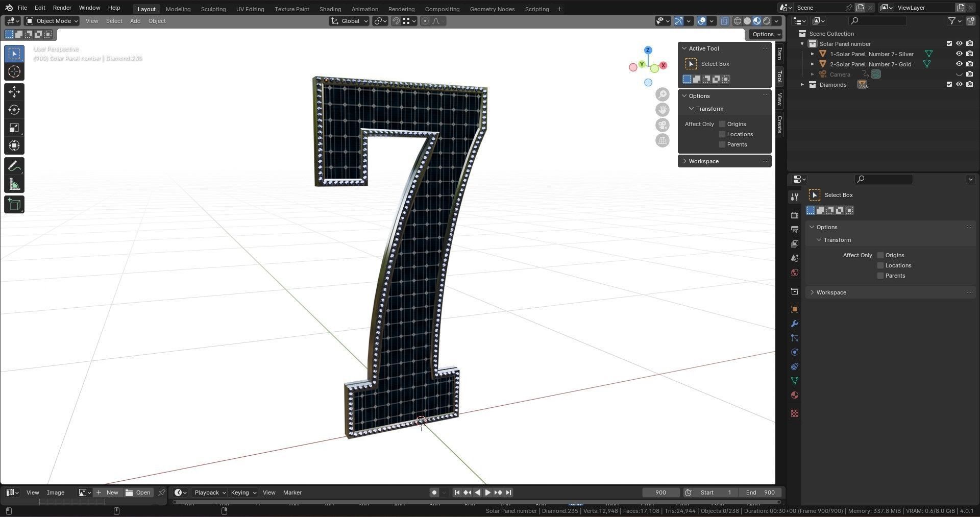The image size is (980, 517).
Task: Hide 2-Solar Panel Number 7- Gold object
Action: point(959,64)
